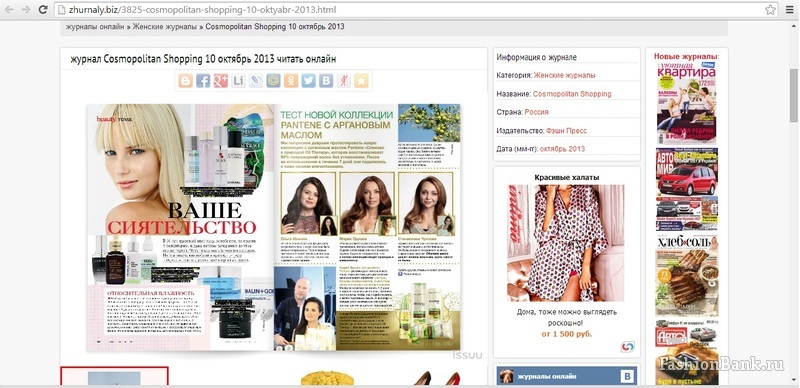This screenshot has height=388, width=800.
Task: Click 'журналы онлайн' VK widget title
Action: (547, 377)
